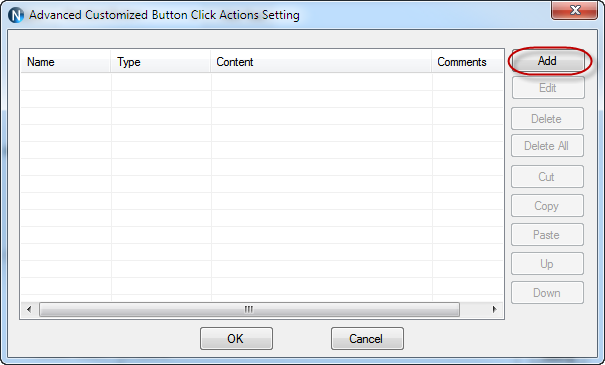Click the left arrow of the horizontal scrollbar
This screenshot has height=365, width=605.
[29, 309]
